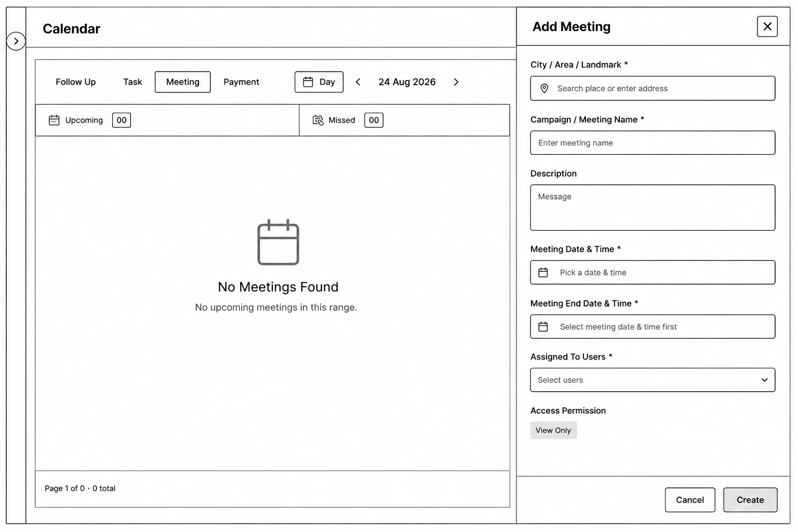The width and height of the screenshot is (798, 532).
Task: Cancel the Add Meeting form
Action: click(x=690, y=500)
